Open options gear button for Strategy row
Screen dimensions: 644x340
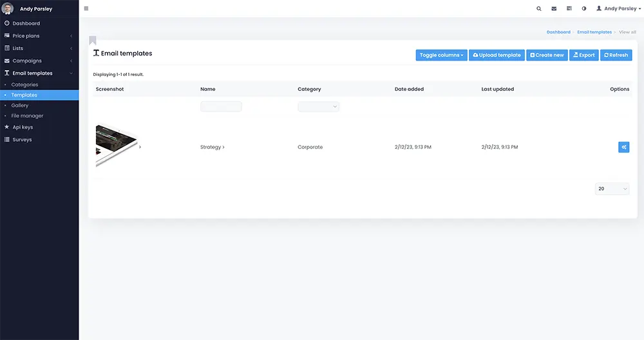pyautogui.click(x=624, y=147)
